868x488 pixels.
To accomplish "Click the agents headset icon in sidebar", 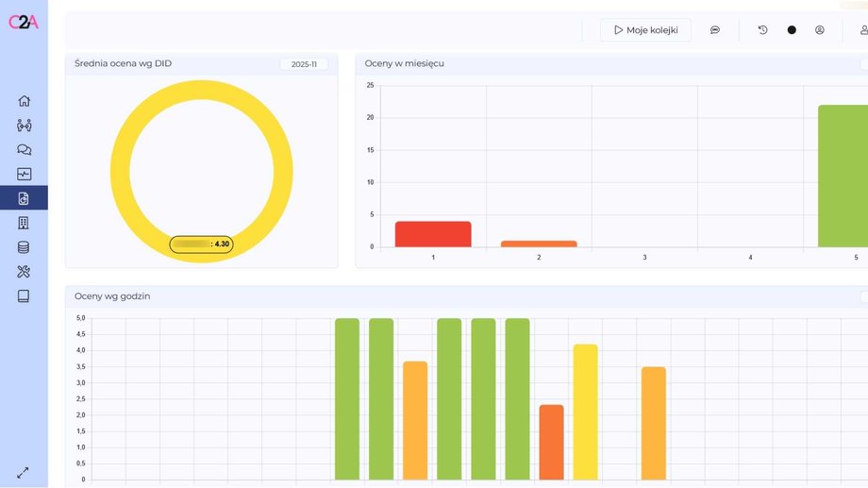I will pos(24,126).
